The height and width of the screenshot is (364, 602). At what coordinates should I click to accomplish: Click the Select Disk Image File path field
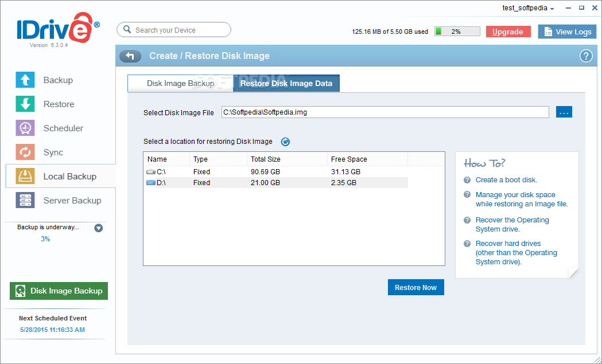[385, 112]
